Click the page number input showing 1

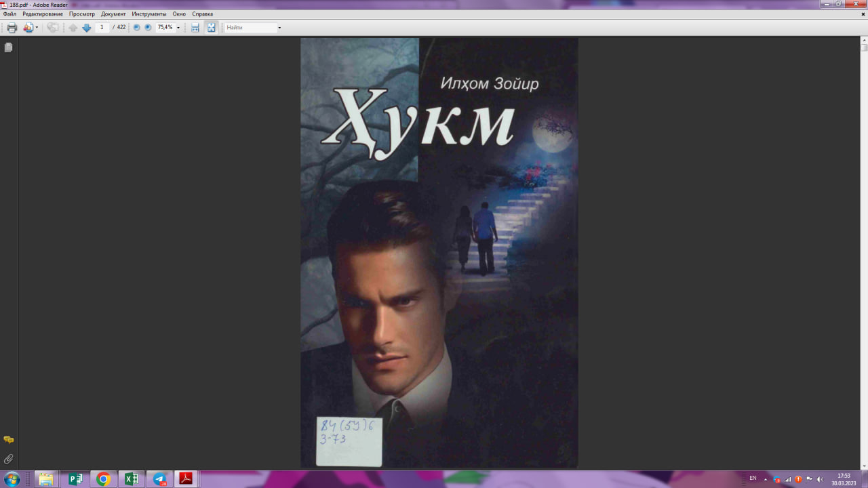[x=102, y=27]
